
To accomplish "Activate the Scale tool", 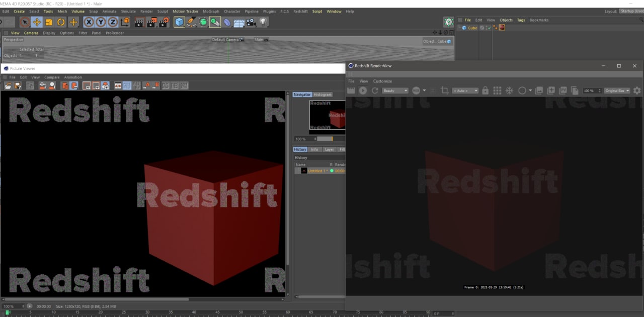I will (49, 22).
